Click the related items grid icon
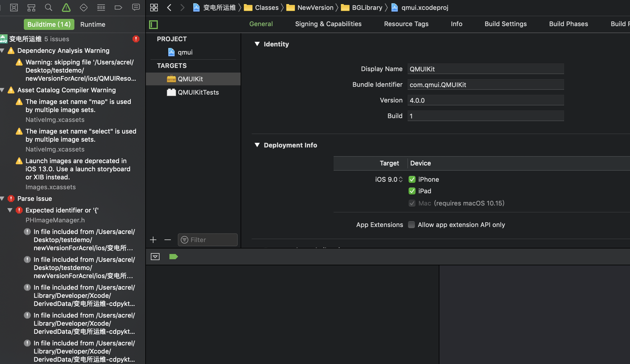630x364 pixels. coord(154,8)
